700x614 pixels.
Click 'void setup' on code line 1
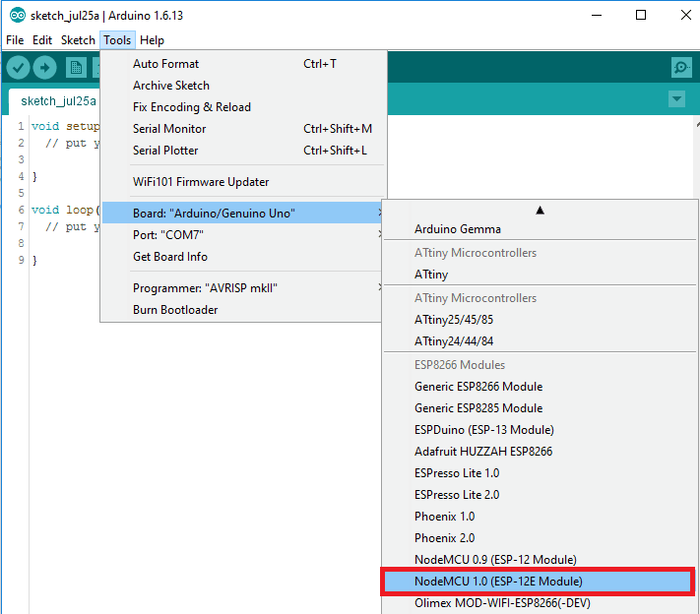[x=66, y=126]
